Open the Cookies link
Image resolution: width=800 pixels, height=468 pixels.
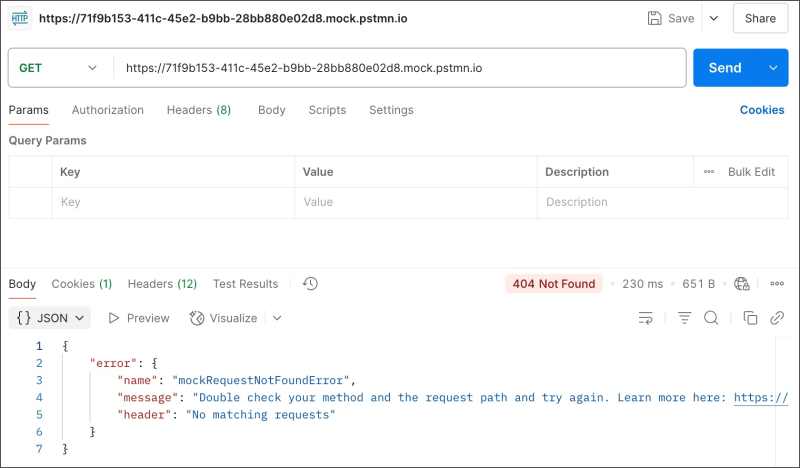(x=762, y=110)
